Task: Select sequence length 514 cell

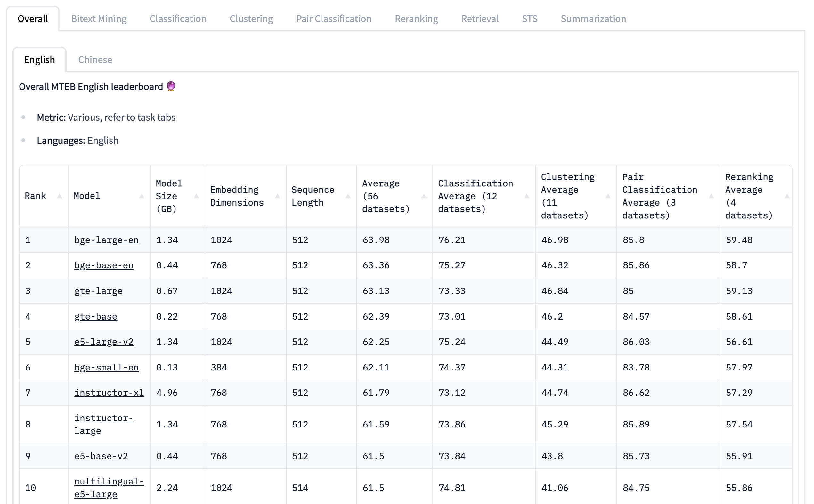Action: 300,488
